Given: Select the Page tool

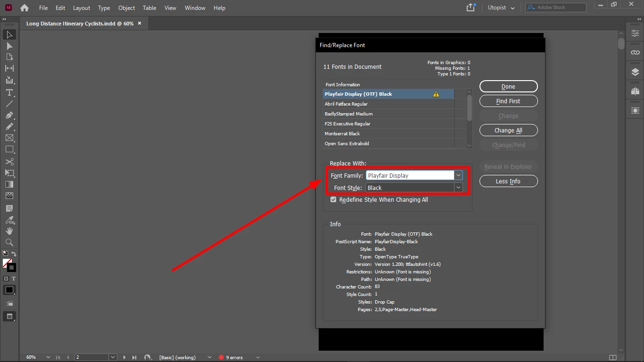Looking at the screenshot, I should pyautogui.click(x=9, y=57).
